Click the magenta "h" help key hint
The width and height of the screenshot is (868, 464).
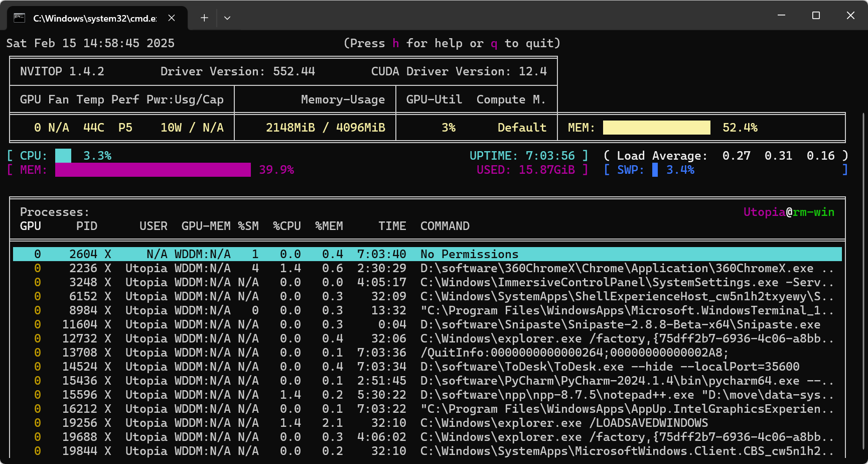[396, 43]
